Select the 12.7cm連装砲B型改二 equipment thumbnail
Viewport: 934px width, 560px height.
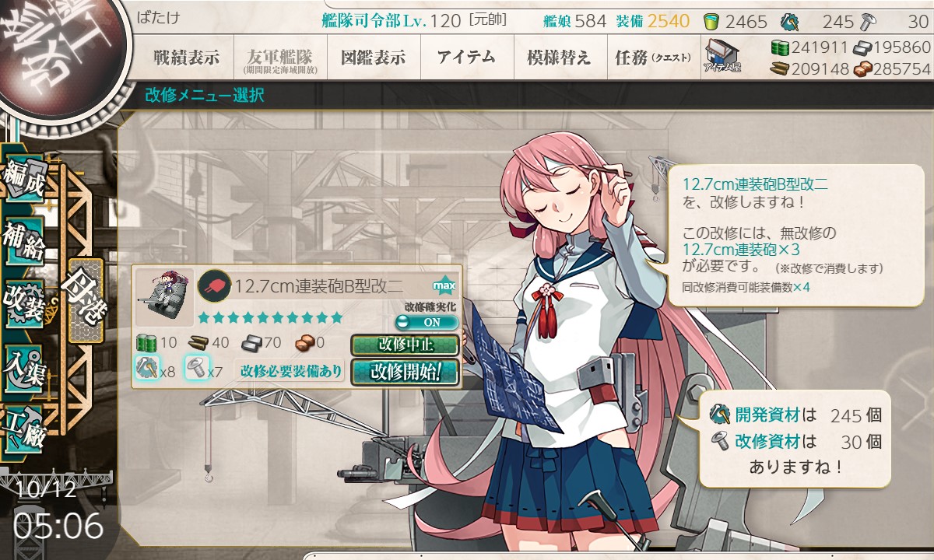point(164,298)
